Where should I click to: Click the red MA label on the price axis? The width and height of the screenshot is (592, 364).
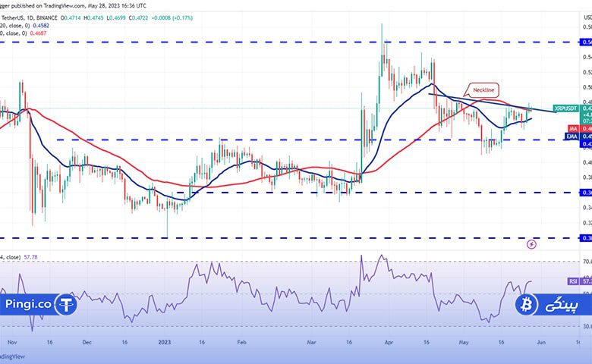[x=573, y=129]
